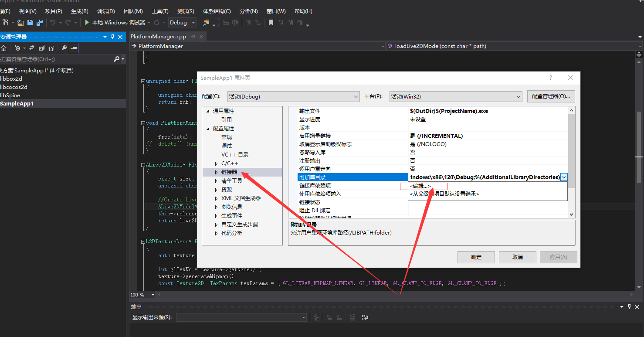Click the New Project icon
Image resolution: width=644 pixels, height=337 pixels.
coord(6,23)
